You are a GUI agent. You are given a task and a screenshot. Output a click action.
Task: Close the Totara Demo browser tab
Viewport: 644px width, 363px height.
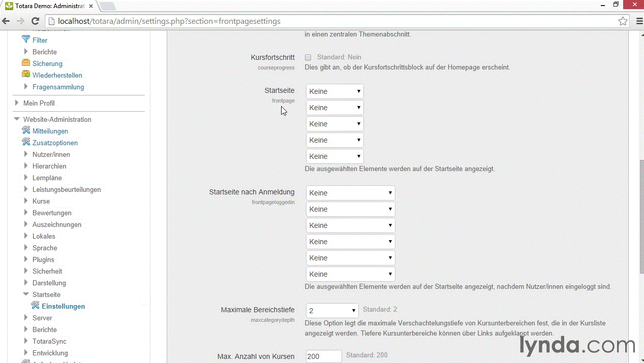point(92,6)
